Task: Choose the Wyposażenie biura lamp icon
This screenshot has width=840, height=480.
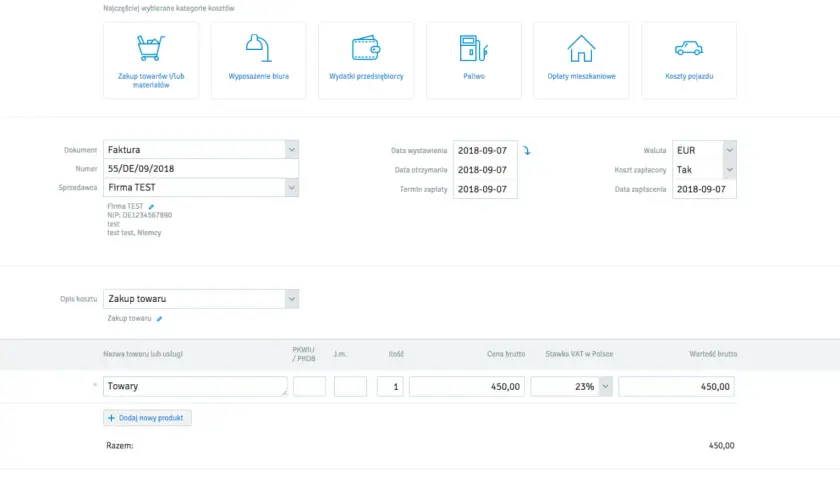Action: point(259,48)
